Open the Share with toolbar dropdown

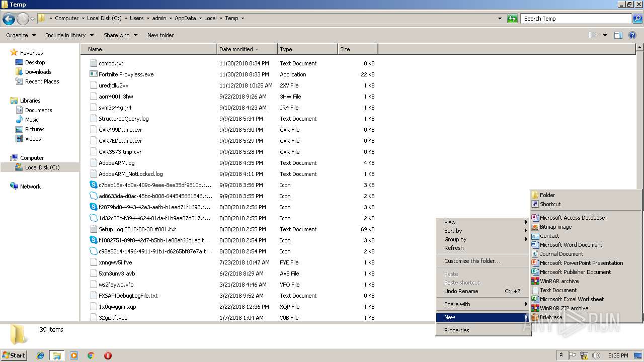[x=120, y=35]
